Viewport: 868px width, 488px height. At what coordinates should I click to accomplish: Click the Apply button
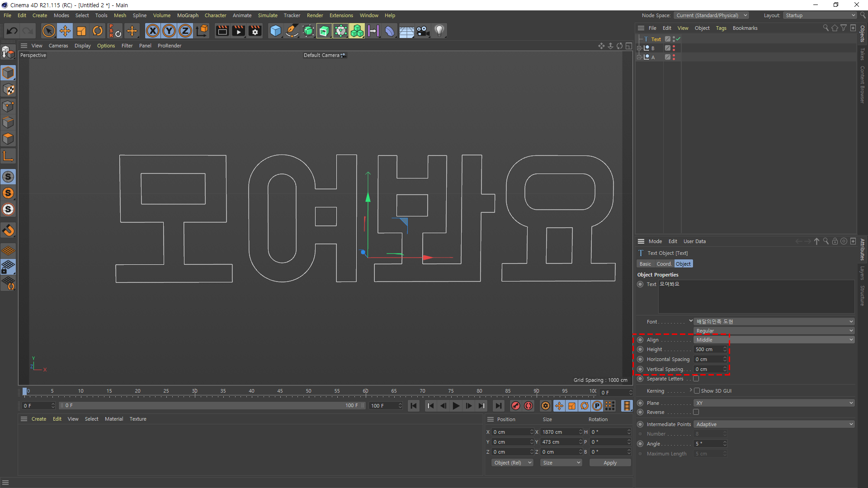point(610,463)
